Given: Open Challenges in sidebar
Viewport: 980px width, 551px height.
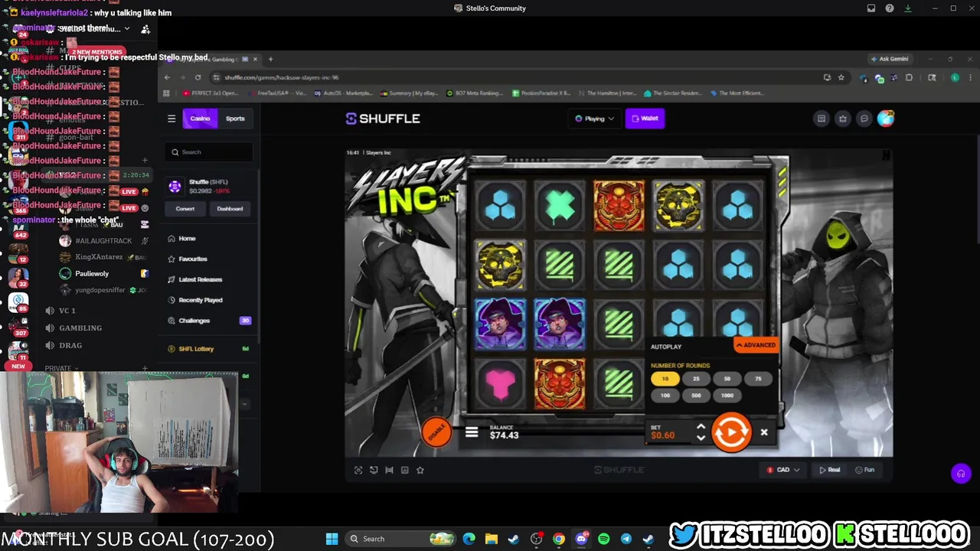Looking at the screenshot, I should [208, 321].
